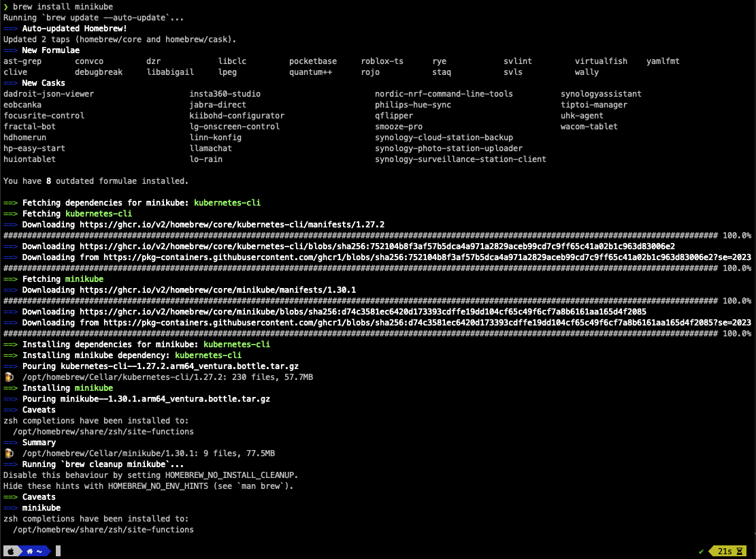Click the HOMEBREW_NO_INSTALL_CLEANUP hint line
This screenshot has height=559, width=756.
pyautogui.click(x=151, y=475)
